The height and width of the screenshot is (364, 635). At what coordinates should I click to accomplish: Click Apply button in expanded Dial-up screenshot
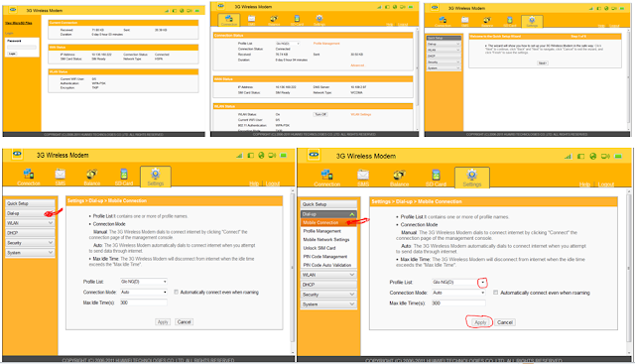pos(480,322)
